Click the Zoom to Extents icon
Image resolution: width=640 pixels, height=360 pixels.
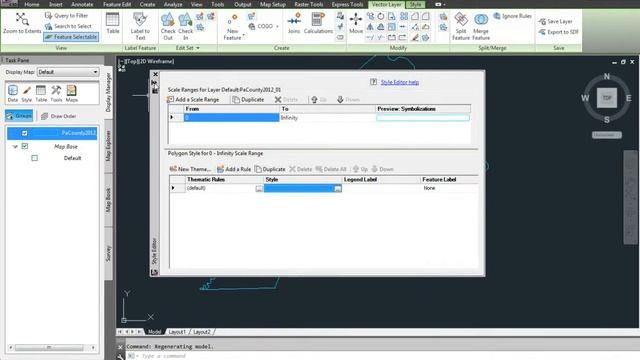pos(22,19)
